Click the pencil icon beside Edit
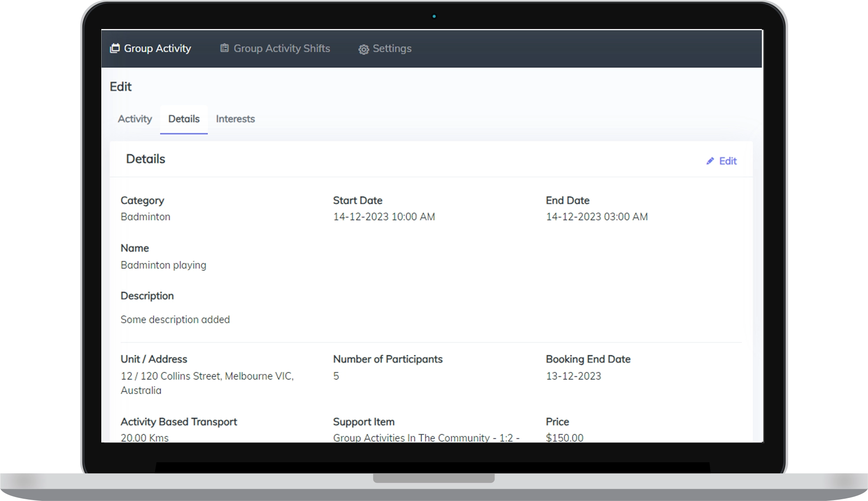The image size is (868, 501). pos(710,161)
